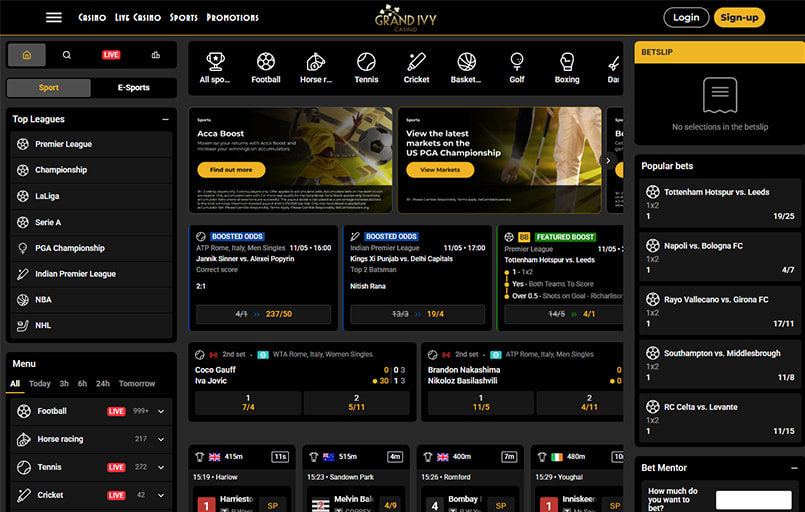The height and width of the screenshot is (512, 805).
Task: Switch to E-Sports toggle
Action: point(133,88)
